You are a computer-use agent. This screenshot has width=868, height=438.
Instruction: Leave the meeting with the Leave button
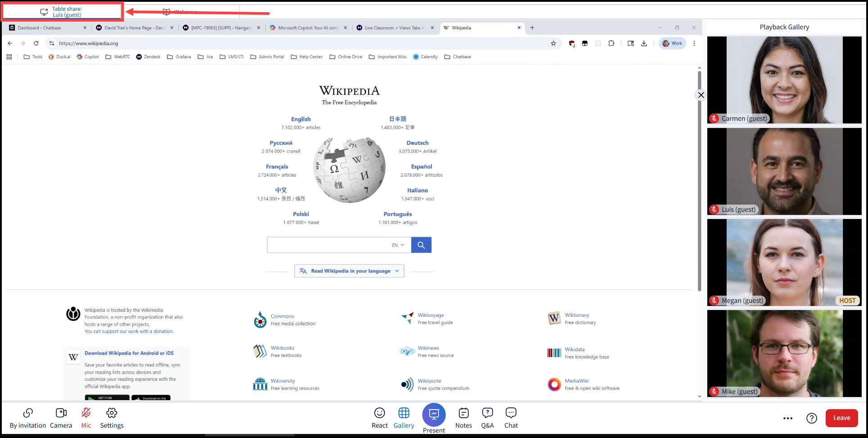pyautogui.click(x=841, y=418)
